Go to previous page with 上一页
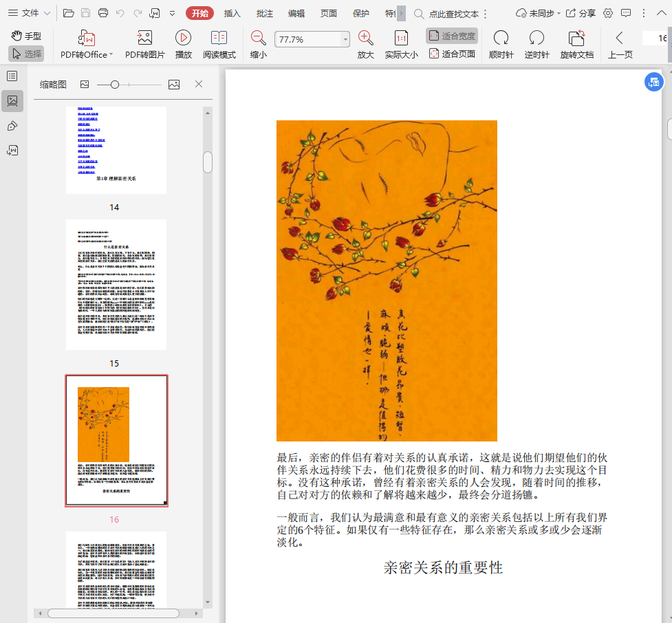Viewport: 672px width, 623px height. point(620,44)
